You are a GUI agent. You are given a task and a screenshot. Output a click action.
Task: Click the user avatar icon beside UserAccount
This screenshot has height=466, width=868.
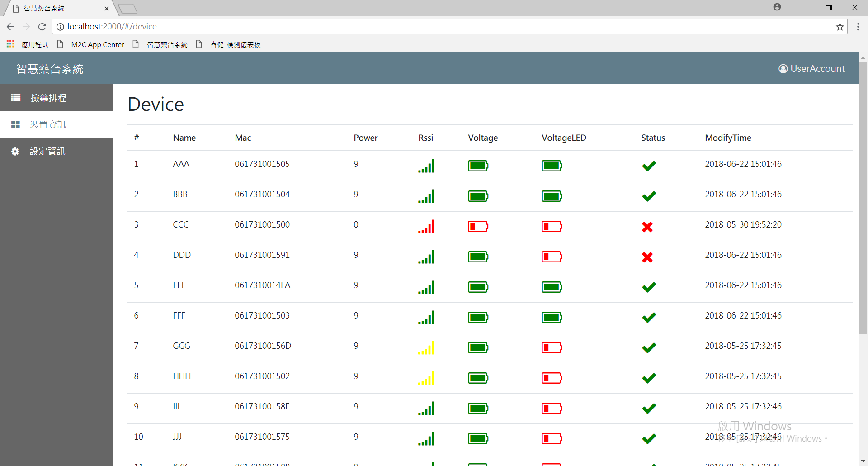[783, 69]
